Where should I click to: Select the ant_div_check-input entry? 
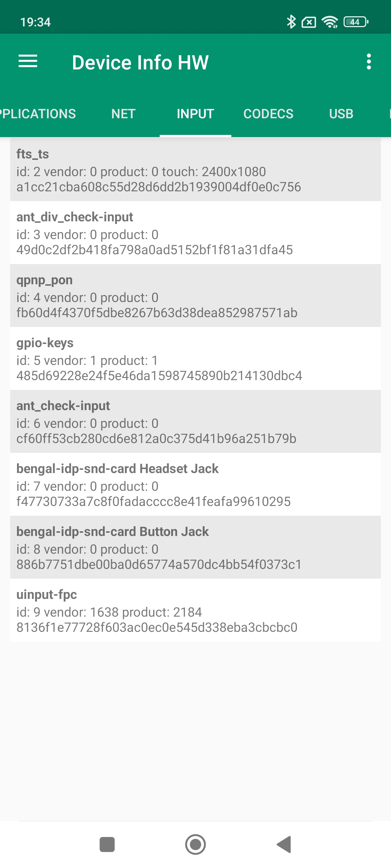(195, 233)
